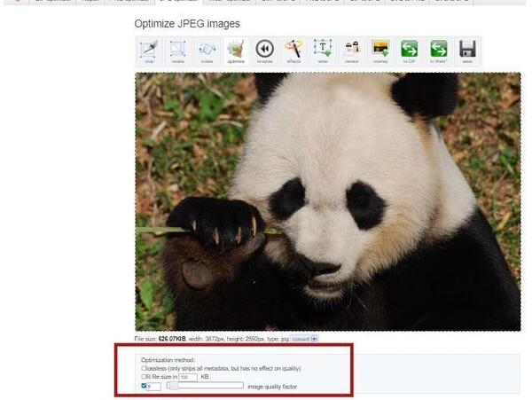Viewport: 532px width, 400px height.
Task: Enable the lossless optimization checkbox
Action: point(144,368)
